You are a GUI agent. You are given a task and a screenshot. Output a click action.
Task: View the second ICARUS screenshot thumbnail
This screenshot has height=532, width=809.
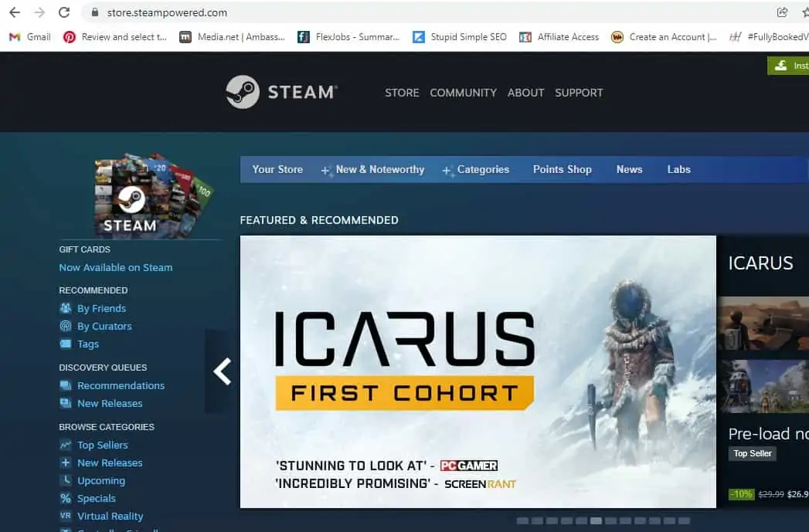tap(763, 386)
